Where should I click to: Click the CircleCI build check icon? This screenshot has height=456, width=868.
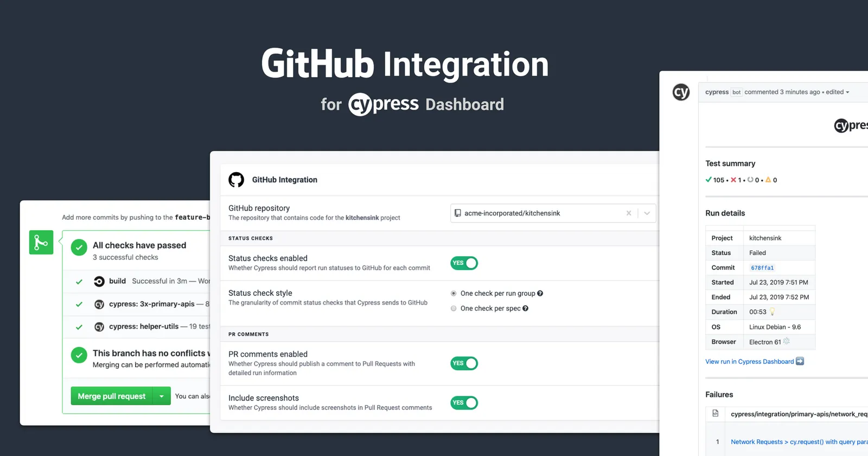coord(99,281)
